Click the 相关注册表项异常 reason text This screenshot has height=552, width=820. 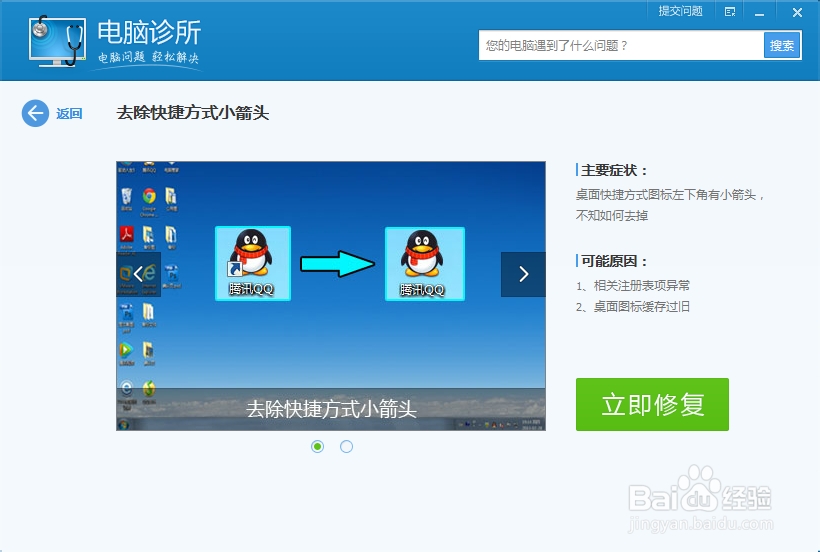[x=642, y=285]
